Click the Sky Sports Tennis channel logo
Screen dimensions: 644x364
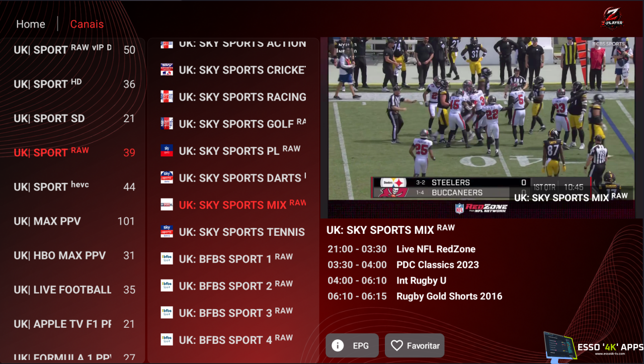167,231
